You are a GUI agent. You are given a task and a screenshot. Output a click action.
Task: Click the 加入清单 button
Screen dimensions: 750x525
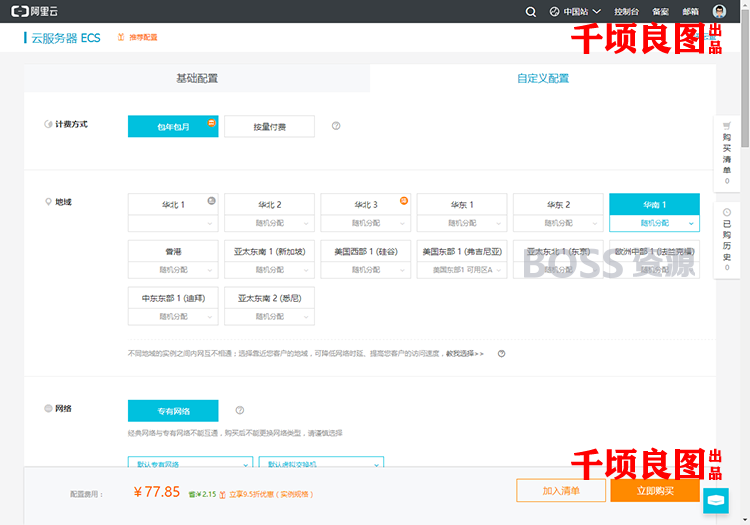pos(561,491)
